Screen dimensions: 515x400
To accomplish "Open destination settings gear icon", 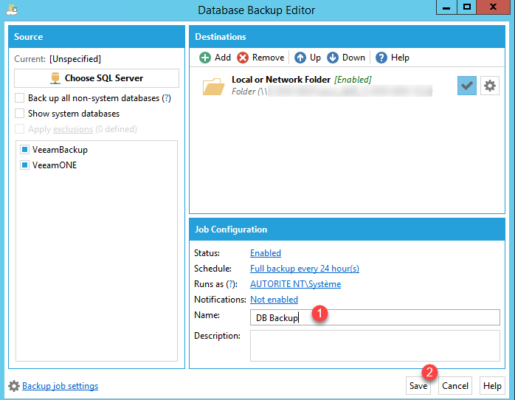I will click(x=490, y=86).
